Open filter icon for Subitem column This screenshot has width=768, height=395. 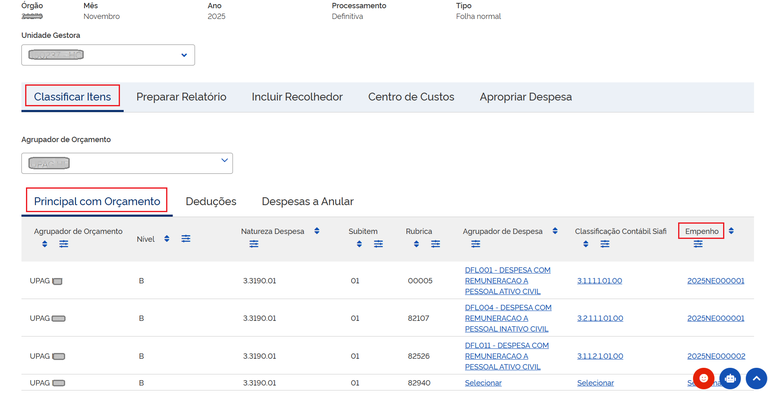coord(378,244)
